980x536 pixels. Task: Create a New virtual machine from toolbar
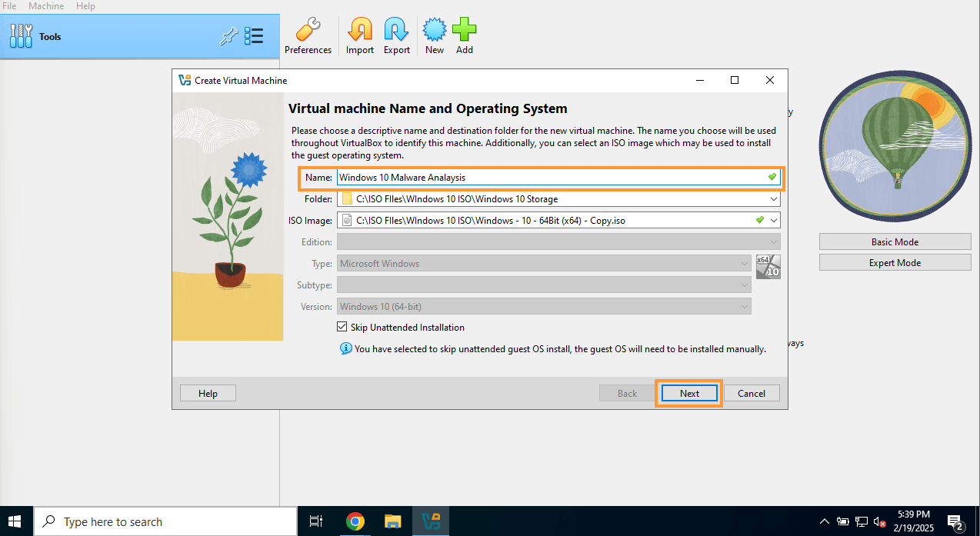tap(435, 36)
